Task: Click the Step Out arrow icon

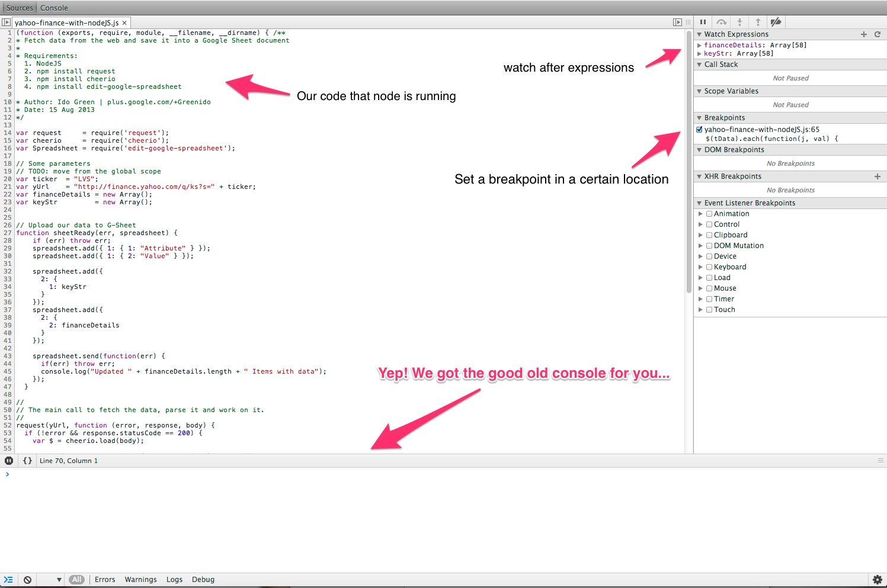Action: [x=758, y=22]
